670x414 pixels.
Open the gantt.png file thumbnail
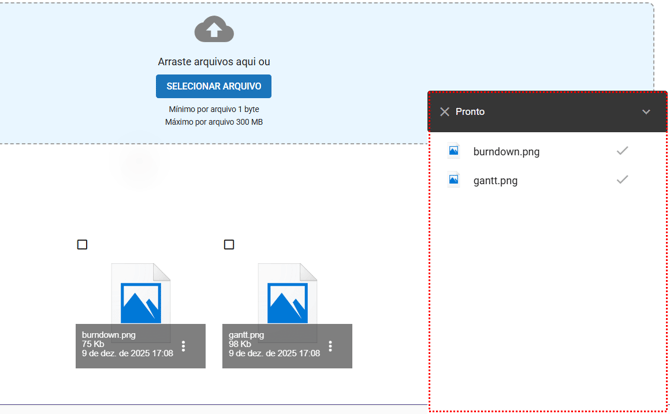[x=287, y=297]
